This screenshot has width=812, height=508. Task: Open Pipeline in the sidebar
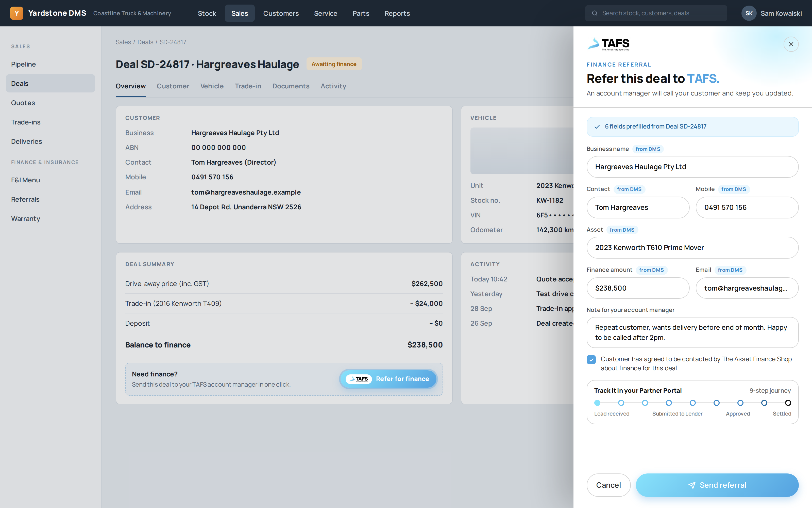pyautogui.click(x=50, y=64)
